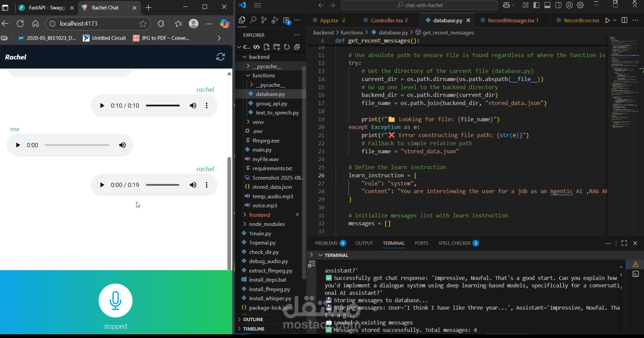Image resolution: width=644 pixels, height=338 pixels.
Task: Open stored_data.json in the Explorer
Action: [x=272, y=187]
